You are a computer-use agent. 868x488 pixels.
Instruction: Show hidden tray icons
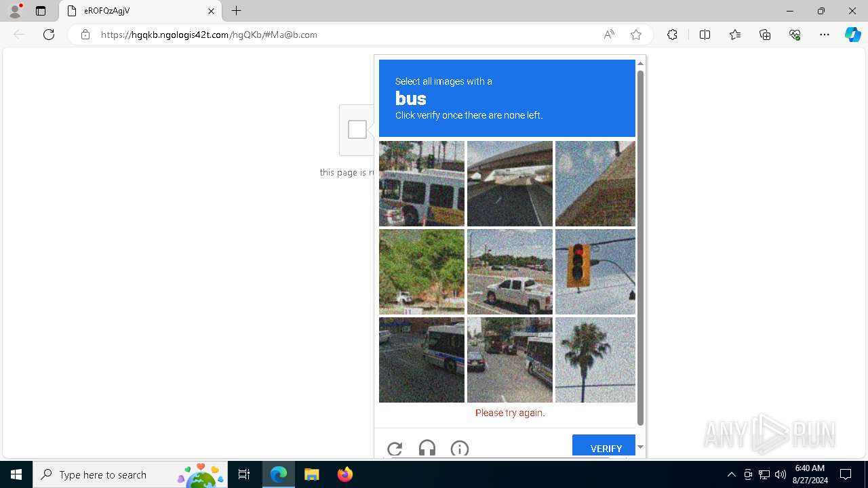point(731,474)
